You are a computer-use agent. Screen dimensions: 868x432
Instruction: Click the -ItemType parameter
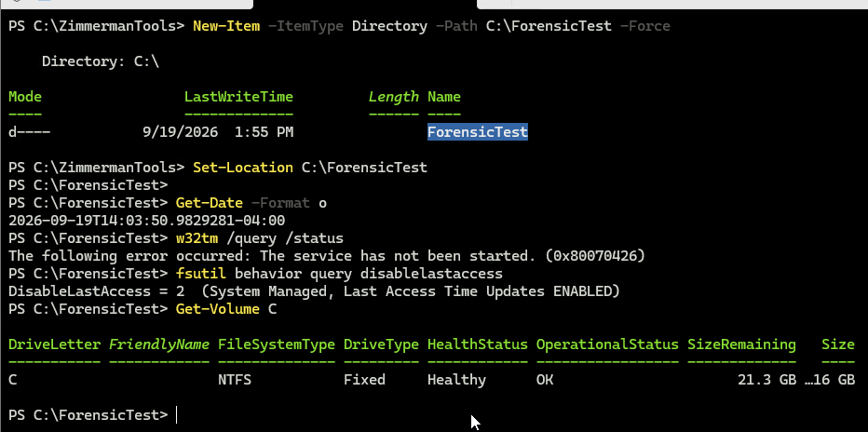[x=305, y=26]
